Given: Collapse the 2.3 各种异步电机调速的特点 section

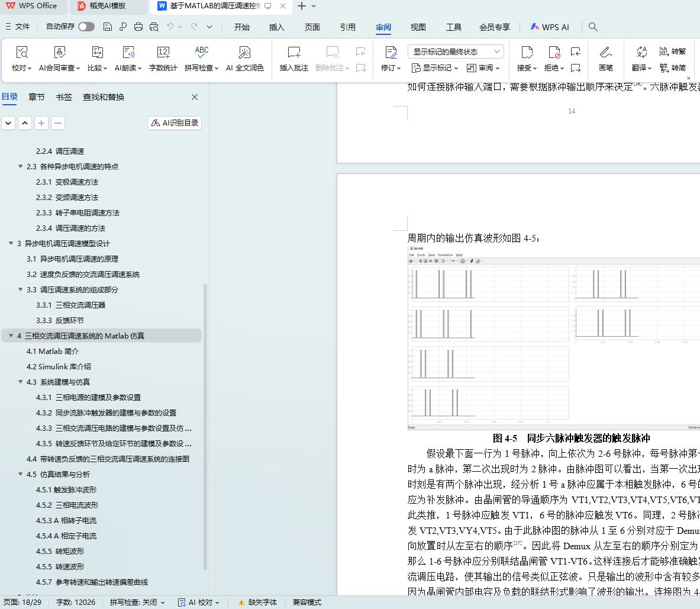Looking at the screenshot, I should click(21, 166).
